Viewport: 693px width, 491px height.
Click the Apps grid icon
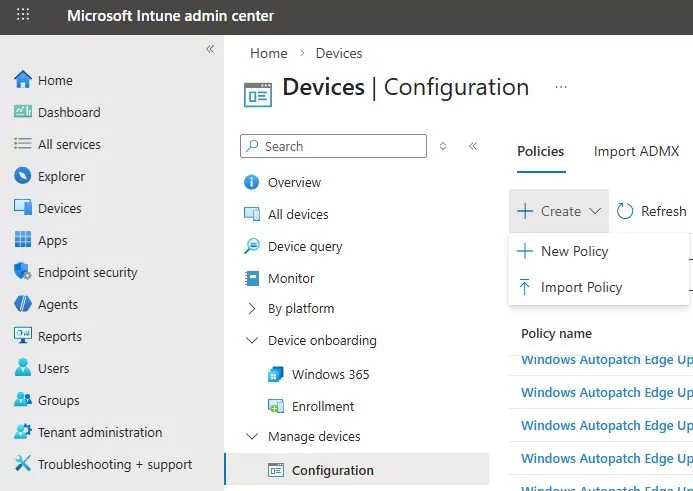coord(23,240)
